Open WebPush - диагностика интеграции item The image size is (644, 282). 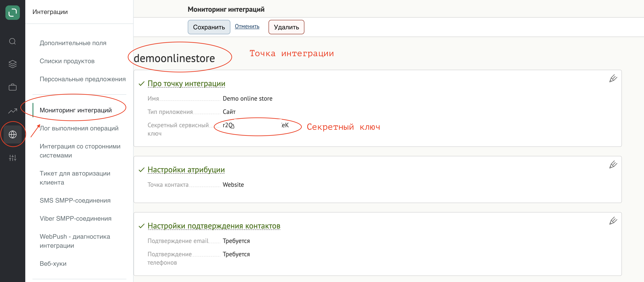pos(75,241)
